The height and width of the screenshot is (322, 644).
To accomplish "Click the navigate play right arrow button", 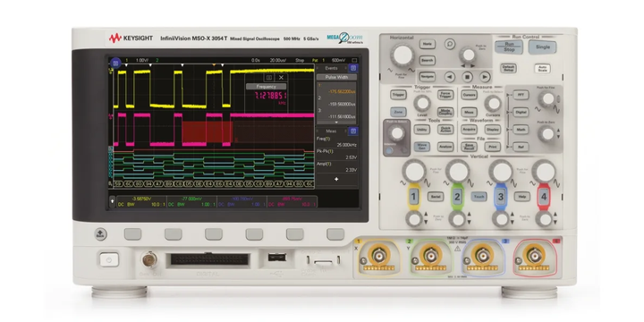I will point(485,76).
